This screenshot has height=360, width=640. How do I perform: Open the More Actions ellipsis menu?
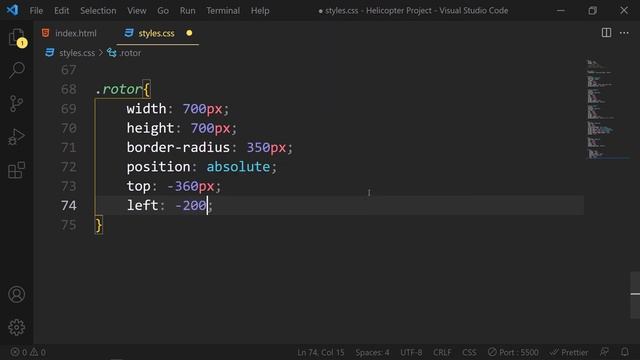point(624,33)
